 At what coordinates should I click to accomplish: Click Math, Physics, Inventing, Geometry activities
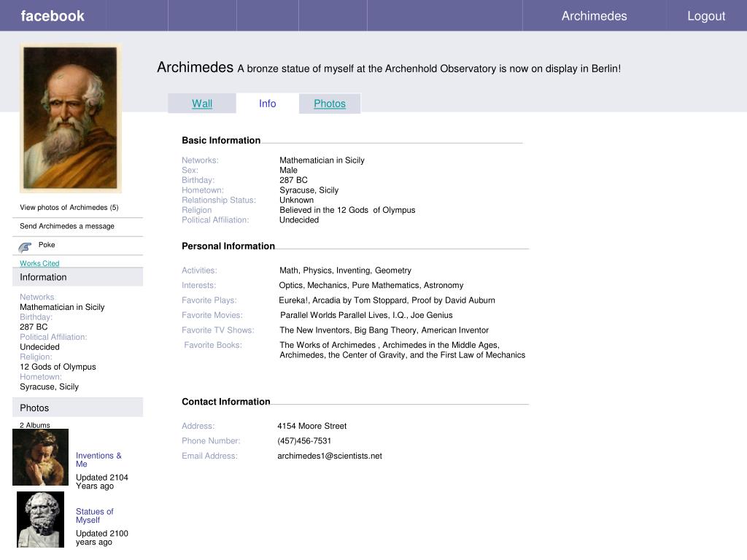click(x=345, y=271)
